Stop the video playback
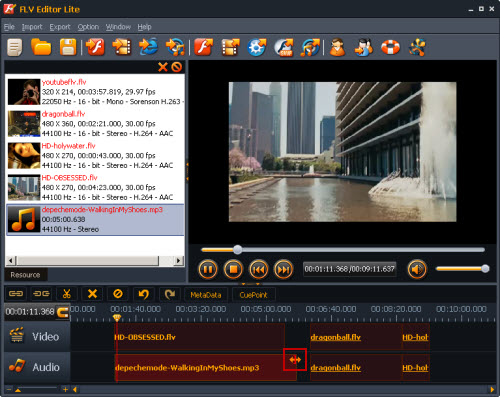Viewport: 500px width, 397px height. point(233,269)
